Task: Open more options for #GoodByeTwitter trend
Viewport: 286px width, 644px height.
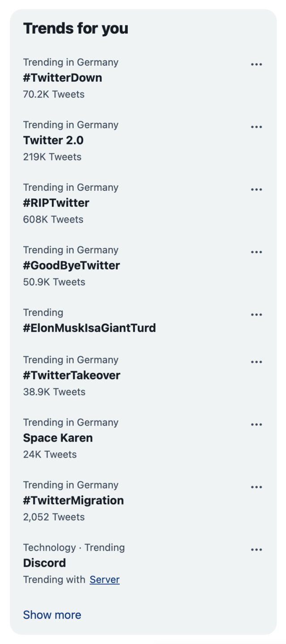Action: click(x=257, y=251)
